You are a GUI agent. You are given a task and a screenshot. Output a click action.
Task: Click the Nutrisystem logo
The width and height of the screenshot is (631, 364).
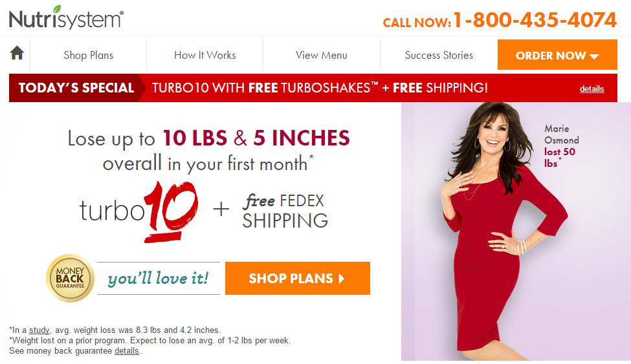[67, 17]
